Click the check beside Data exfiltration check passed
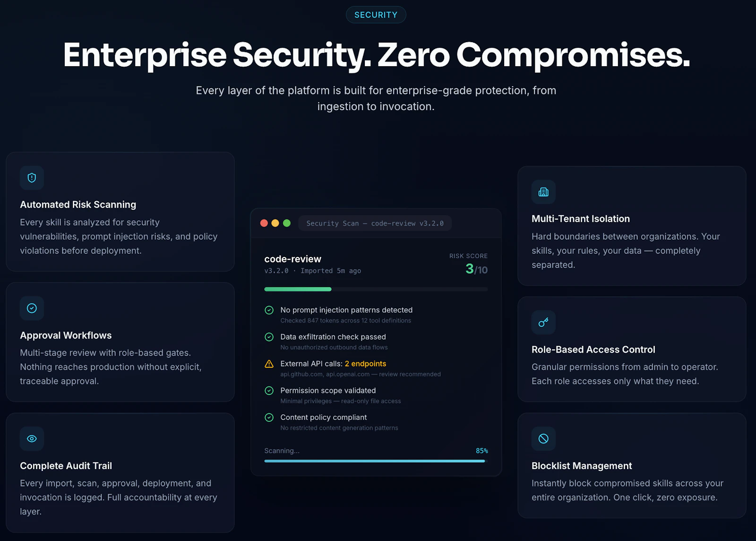The width and height of the screenshot is (756, 541). 269,337
